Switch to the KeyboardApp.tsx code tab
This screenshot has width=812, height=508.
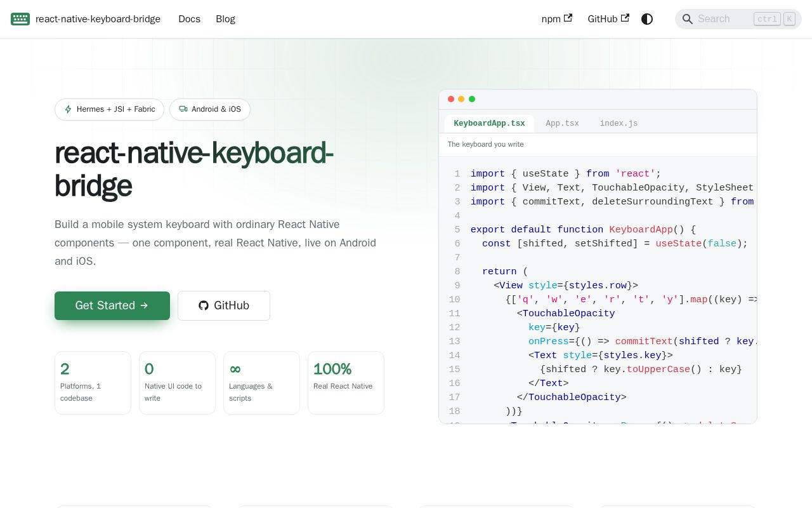coord(489,123)
